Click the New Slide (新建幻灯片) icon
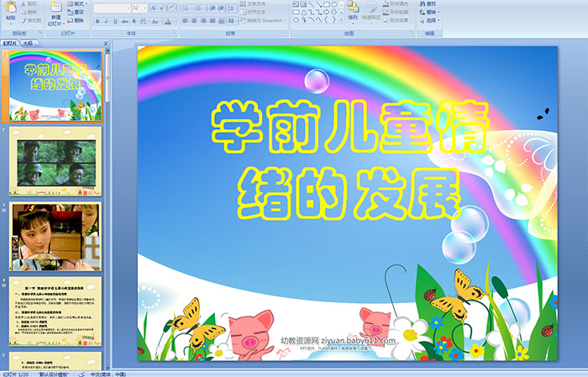588x377 pixels. tap(56, 8)
